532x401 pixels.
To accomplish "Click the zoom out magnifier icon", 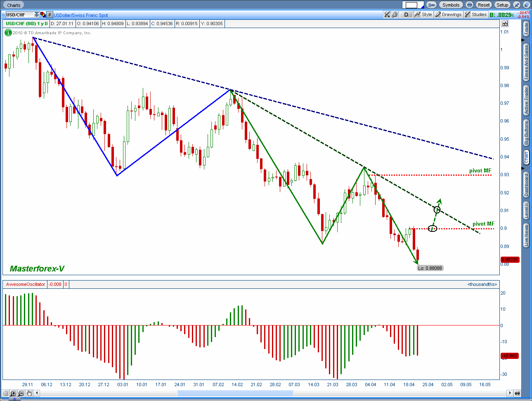I will pyautogui.click(x=21, y=393).
